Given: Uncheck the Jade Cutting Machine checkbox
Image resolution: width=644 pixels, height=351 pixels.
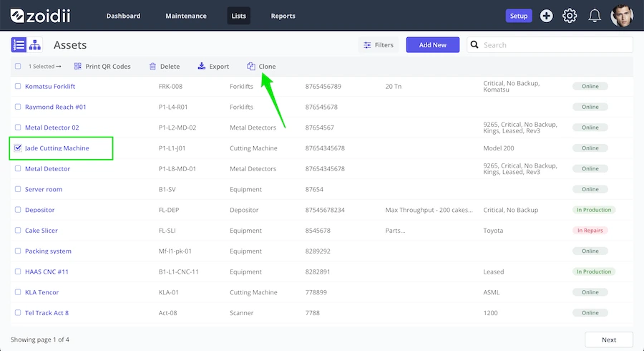Looking at the screenshot, I should 18,148.
